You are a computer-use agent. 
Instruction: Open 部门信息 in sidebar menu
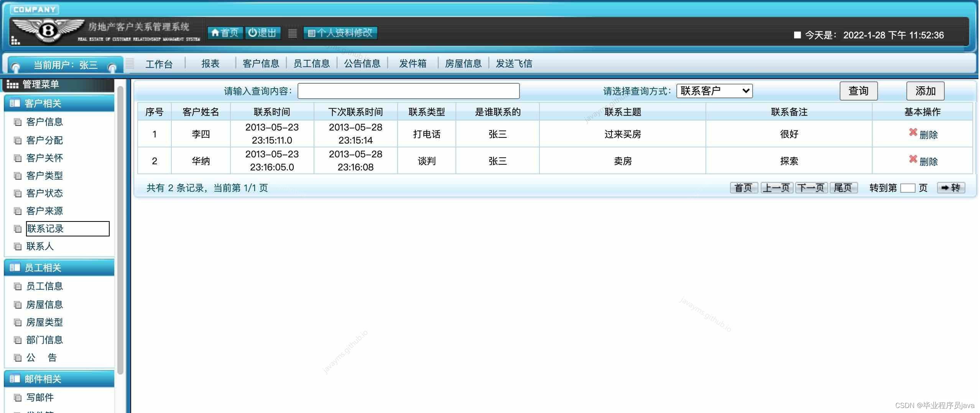(x=44, y=340)
